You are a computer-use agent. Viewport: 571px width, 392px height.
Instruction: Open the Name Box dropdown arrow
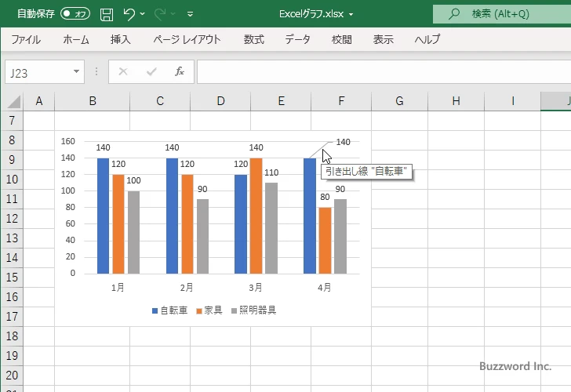point(77,71)
